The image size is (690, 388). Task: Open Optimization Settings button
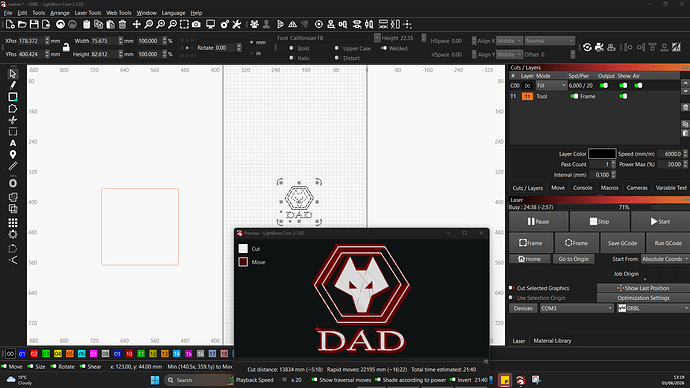(643, 298)
